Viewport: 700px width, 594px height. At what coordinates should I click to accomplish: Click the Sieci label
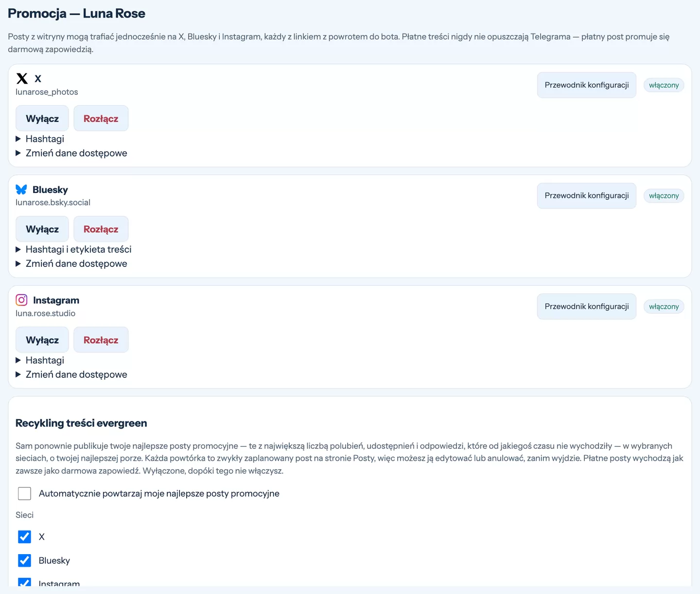24,515
